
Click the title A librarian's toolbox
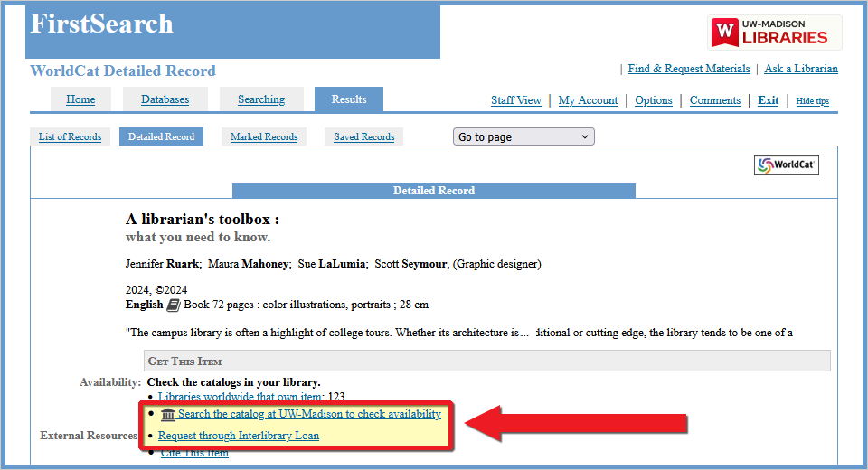coord(202,220)
